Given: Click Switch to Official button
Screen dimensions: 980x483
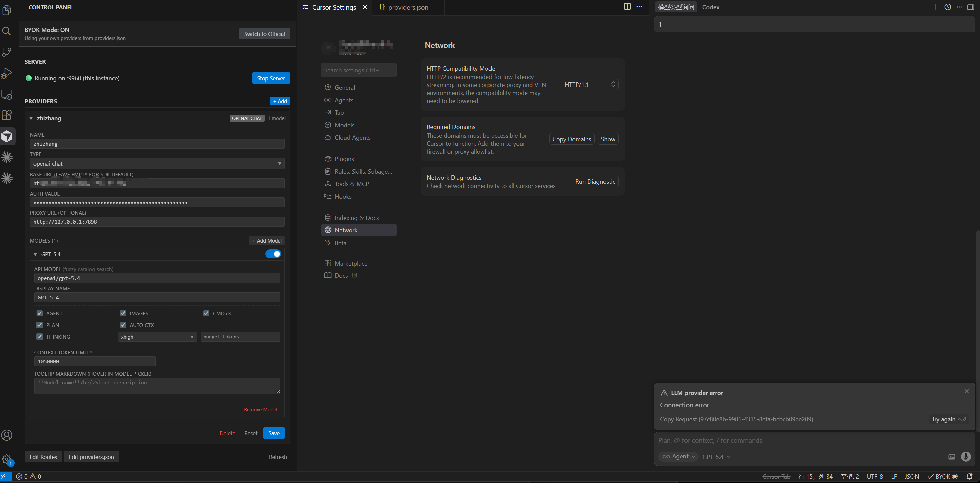Looking at the screenshot, I should pos(264,34).
